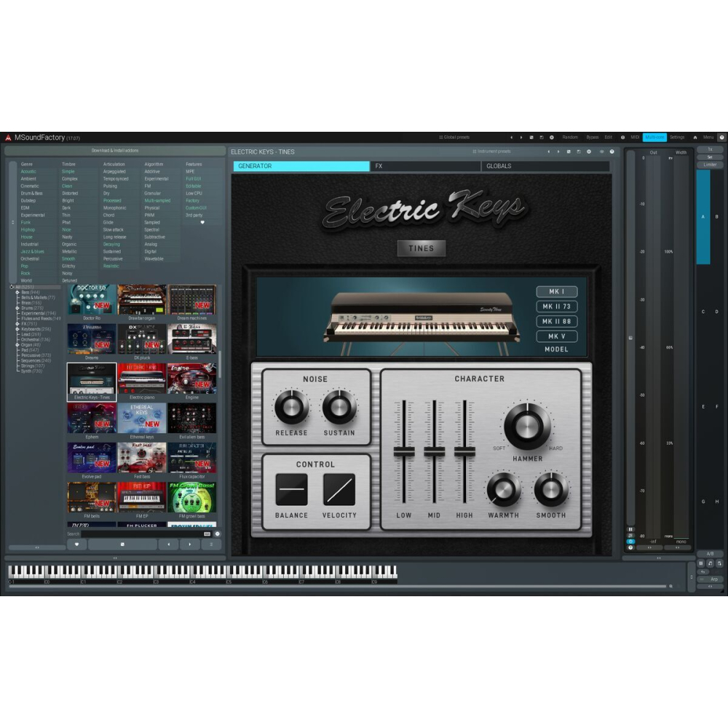This screenshot has width=728, height=728.
Task: Select the Electric piano thumbnail
Action: (142, 381)
